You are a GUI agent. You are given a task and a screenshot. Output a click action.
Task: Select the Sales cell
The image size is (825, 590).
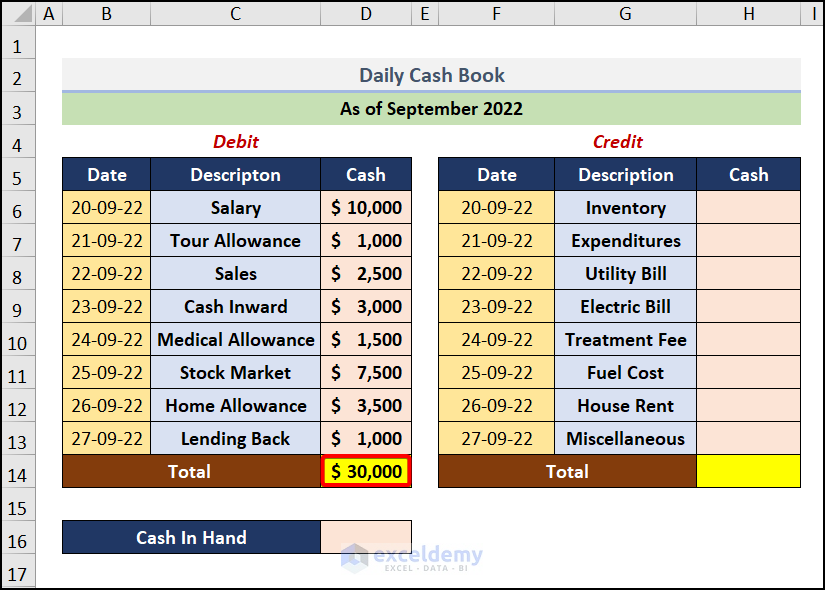pos(235,274)
